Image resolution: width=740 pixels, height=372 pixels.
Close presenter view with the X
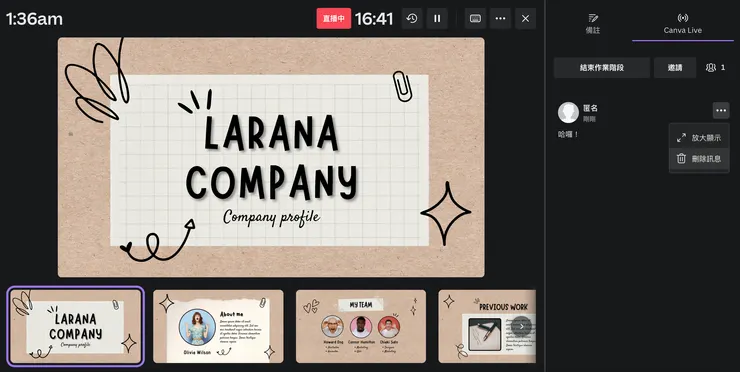point(525,18)
